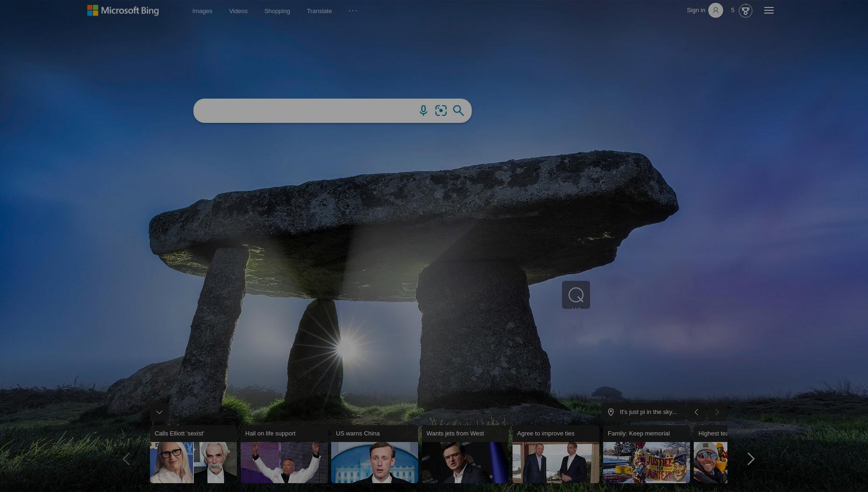Click the Sign in link
Image resolution: width=868 pixels, height=492 pixels.
click(696, 10)
